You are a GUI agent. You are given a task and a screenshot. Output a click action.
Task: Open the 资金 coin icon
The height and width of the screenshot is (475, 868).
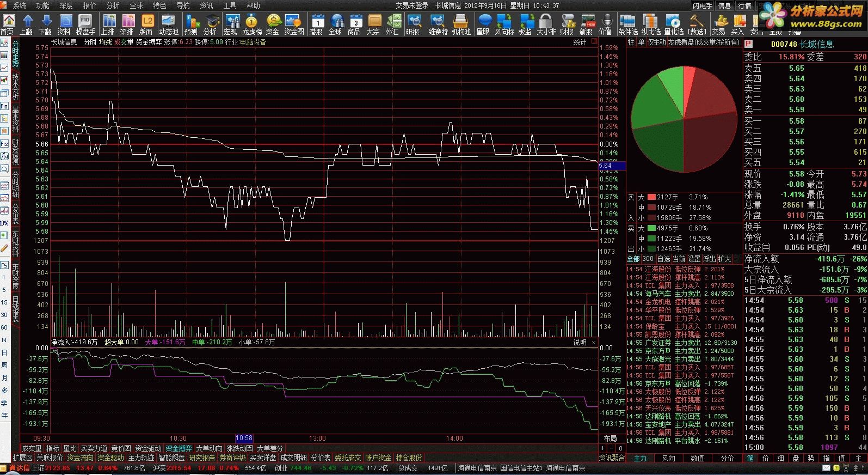click(273, 25)
